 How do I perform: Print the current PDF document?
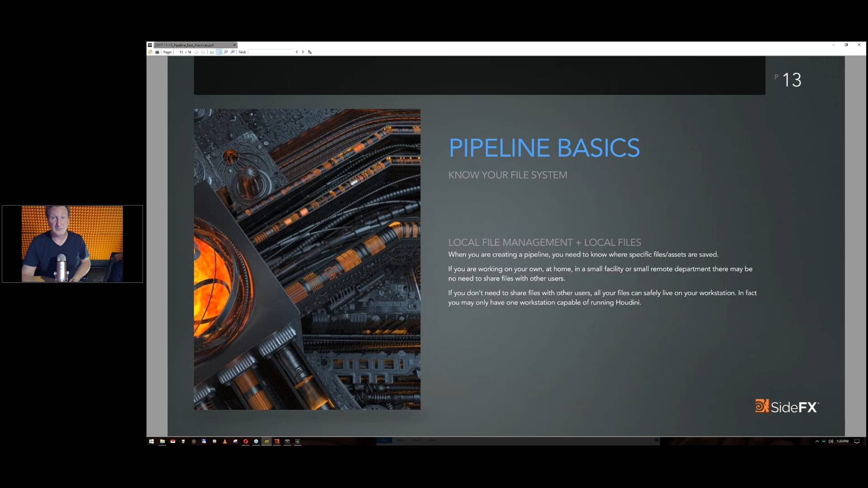pyautogui.click(x=157, y=52)
